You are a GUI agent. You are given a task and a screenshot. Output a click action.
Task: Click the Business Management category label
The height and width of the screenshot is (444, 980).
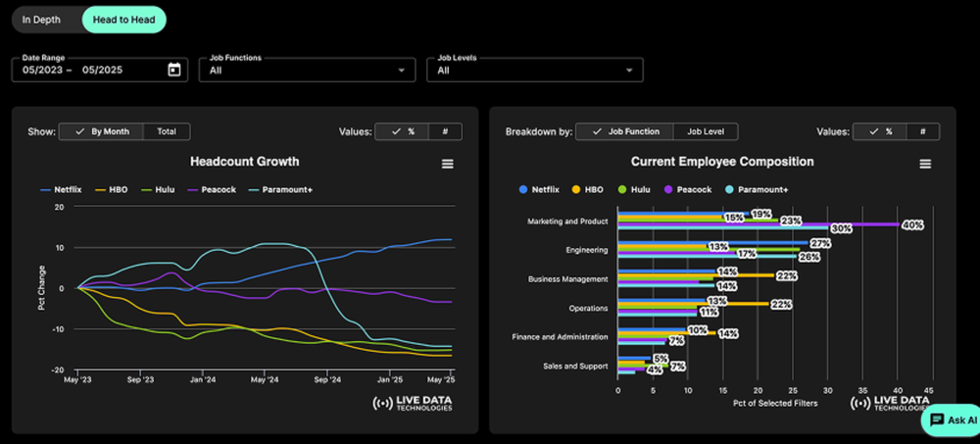tap(567, 279)
